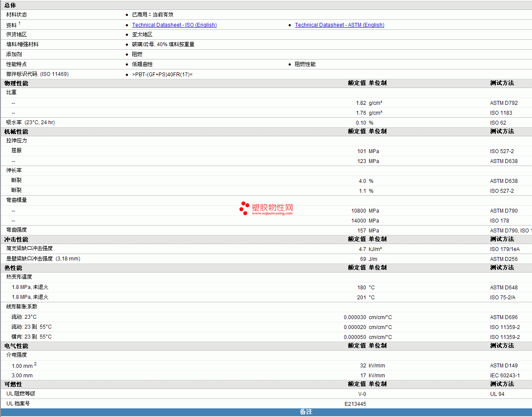Select the 电气性能 section header

(x=16, y=346)
